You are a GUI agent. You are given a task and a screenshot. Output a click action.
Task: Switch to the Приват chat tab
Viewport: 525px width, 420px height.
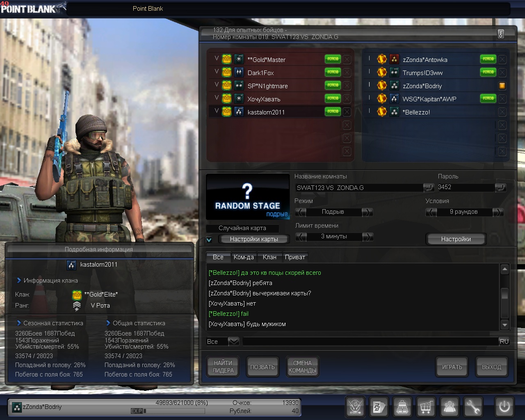pos(295,257)
